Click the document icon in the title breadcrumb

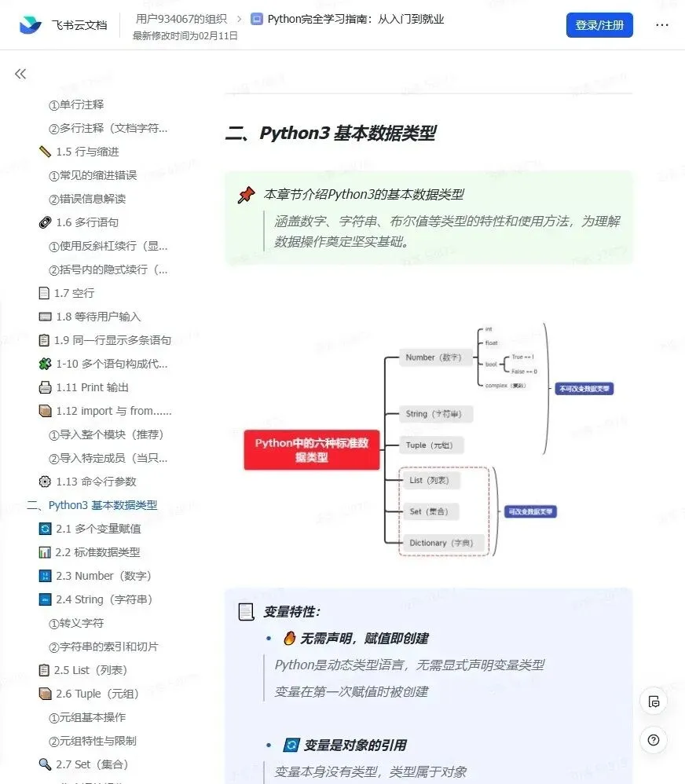(257, 20)
